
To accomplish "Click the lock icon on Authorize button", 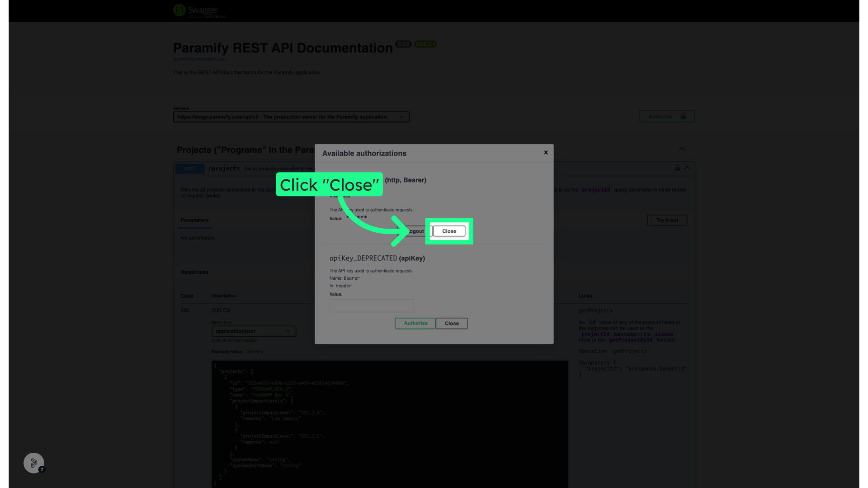I will (x=683, y=117).
